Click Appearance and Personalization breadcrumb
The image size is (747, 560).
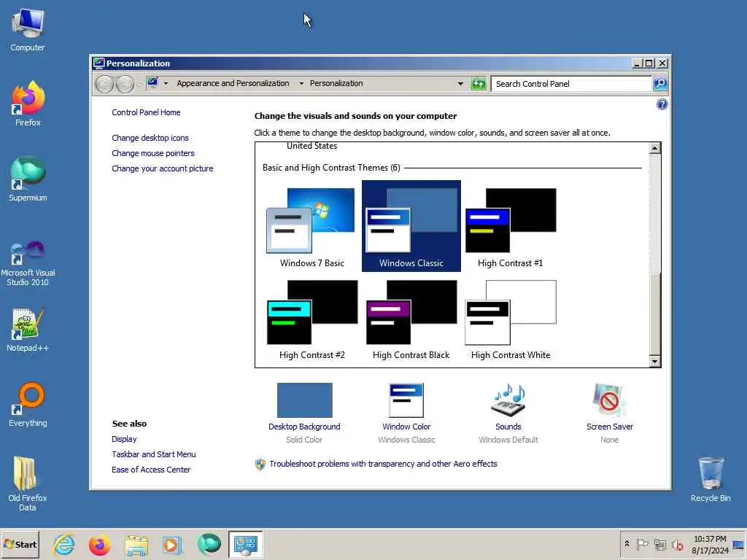point(233,83)
